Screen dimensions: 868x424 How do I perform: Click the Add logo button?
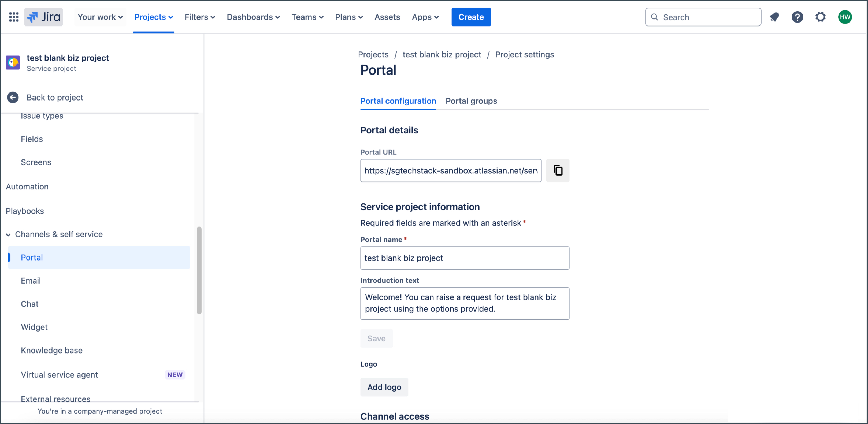tap(384, 387)
